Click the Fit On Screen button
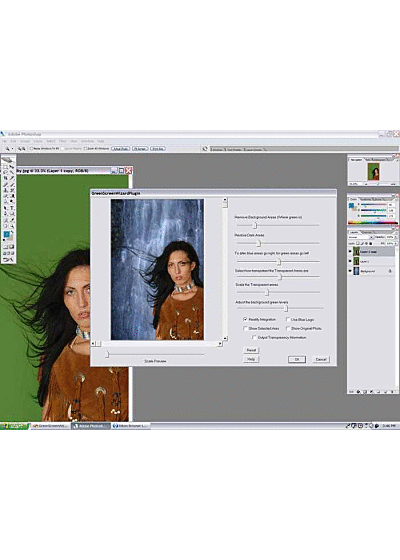400x560 pixels. (x=140, y=149)
